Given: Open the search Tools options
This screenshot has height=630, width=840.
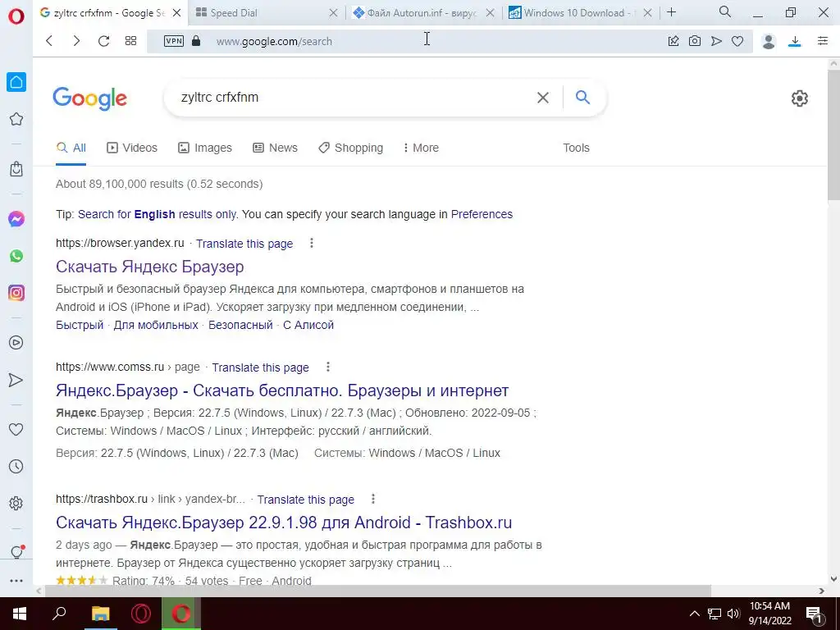Looking at the screenshot, I should click(x=576, y=148).
